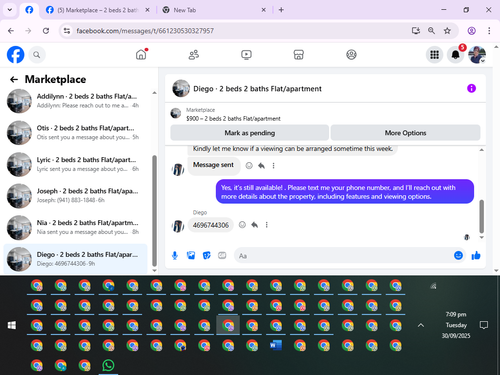Screen dimensions: 500x375
Task: Click the browser back arrow
Action: (11, 31)
